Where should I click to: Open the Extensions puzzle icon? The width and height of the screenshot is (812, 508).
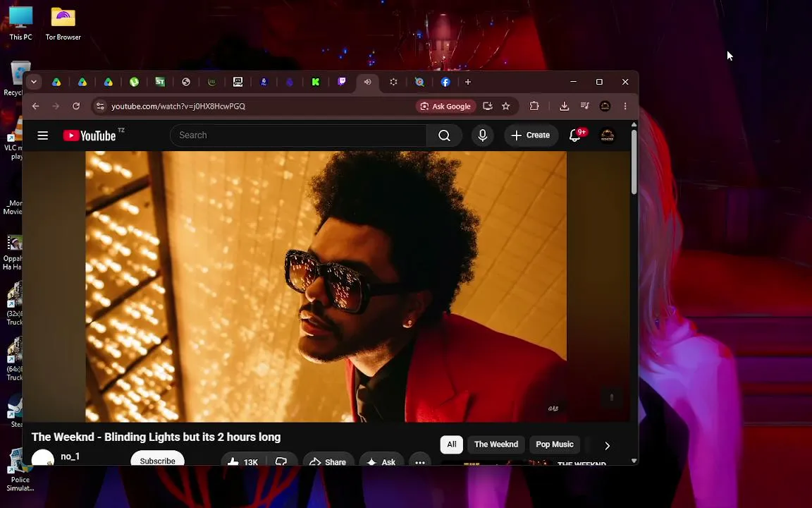[x=534, y=107]
